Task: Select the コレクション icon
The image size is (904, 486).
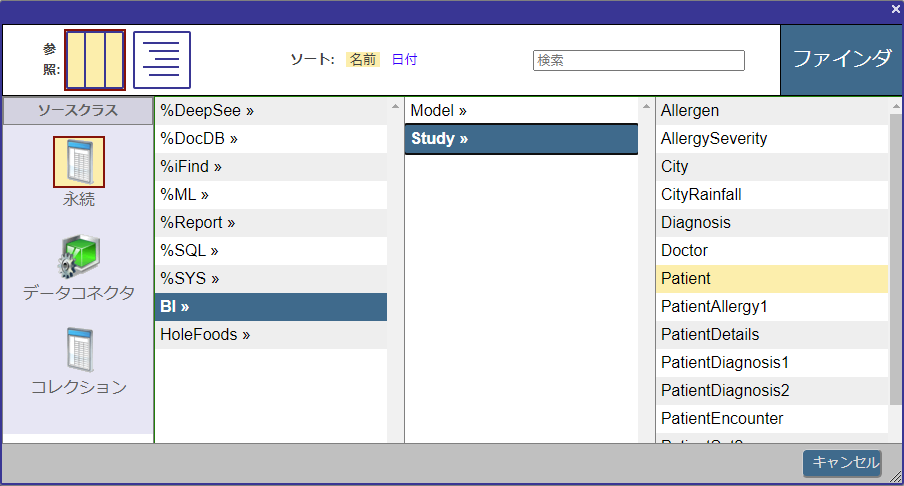Action: [x=78, y=351]
